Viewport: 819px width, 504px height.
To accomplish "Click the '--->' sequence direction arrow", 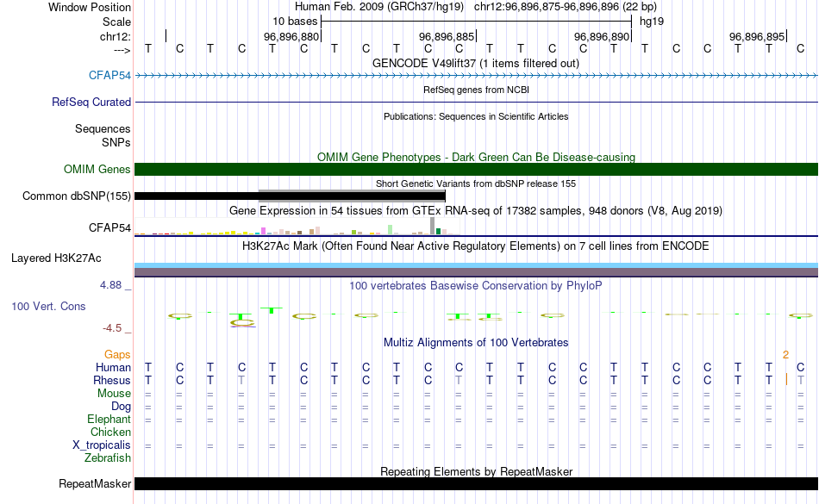I will click(x=122, y=50).
